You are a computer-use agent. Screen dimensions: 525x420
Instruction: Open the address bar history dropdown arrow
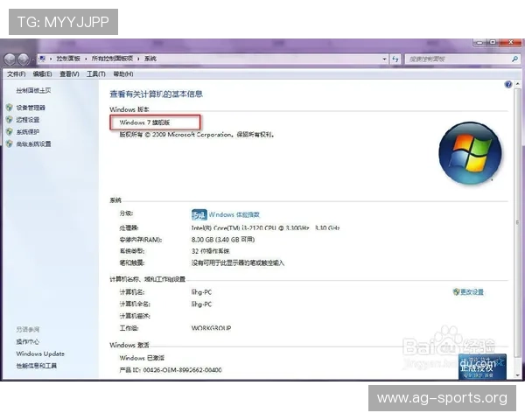click(384, 59)
